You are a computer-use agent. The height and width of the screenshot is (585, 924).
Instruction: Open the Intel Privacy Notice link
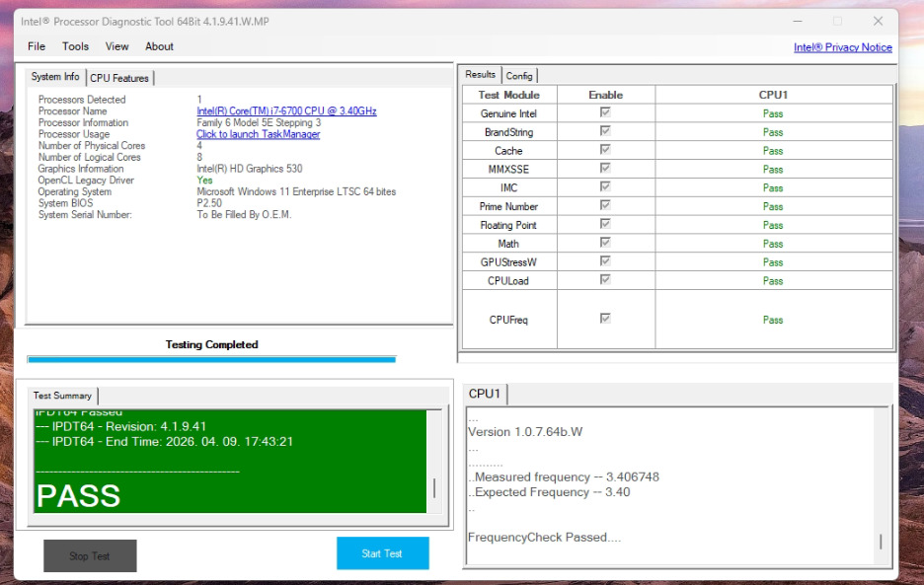(843, 47)
